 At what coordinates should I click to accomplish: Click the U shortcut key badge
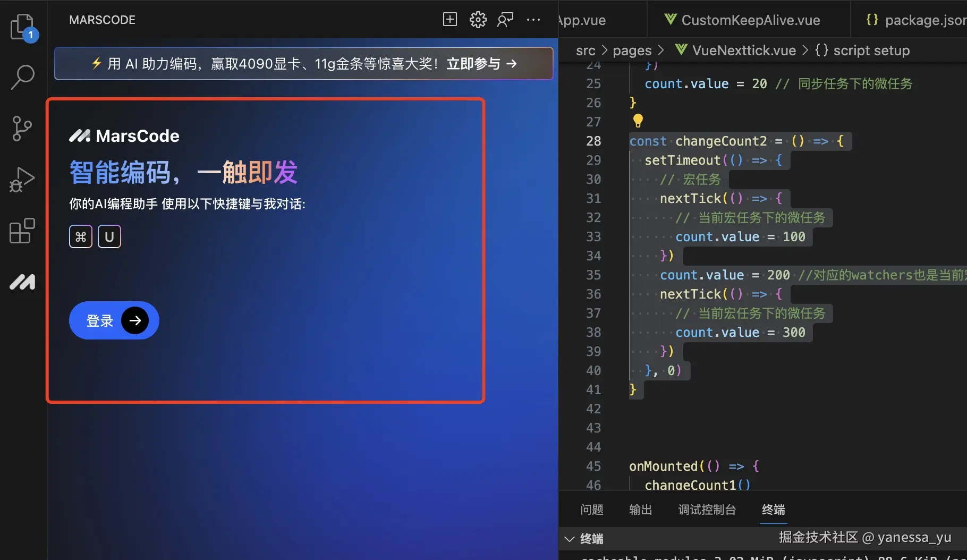pos(109,236)
